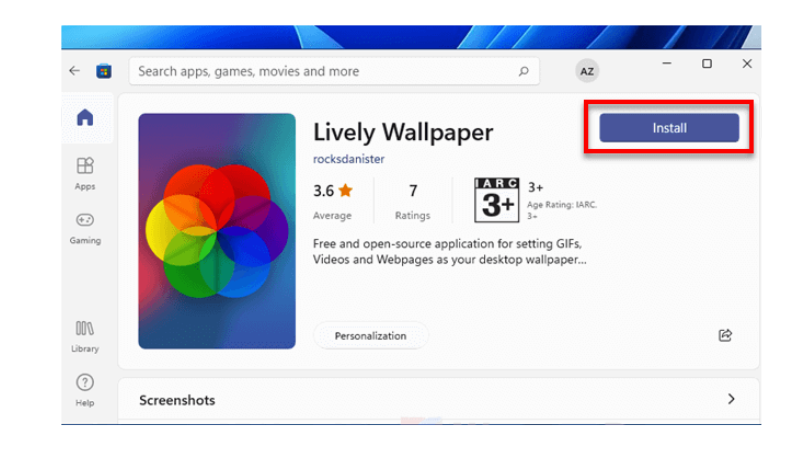The height and width of the screenshot is (450, 800).
Task: Select the Personalization category tag
Action: point(370,336)
